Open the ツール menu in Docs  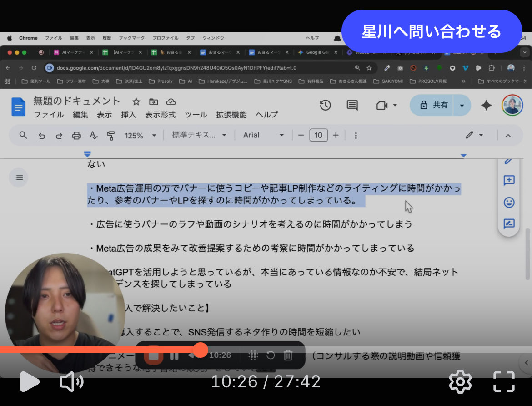click(196, 115)
